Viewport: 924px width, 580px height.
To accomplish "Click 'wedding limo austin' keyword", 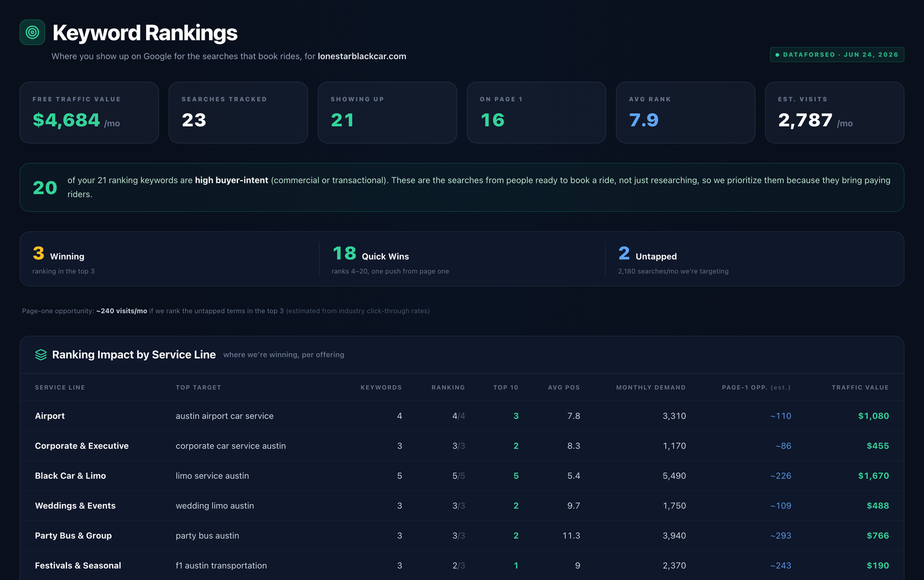I will [215, 506].
